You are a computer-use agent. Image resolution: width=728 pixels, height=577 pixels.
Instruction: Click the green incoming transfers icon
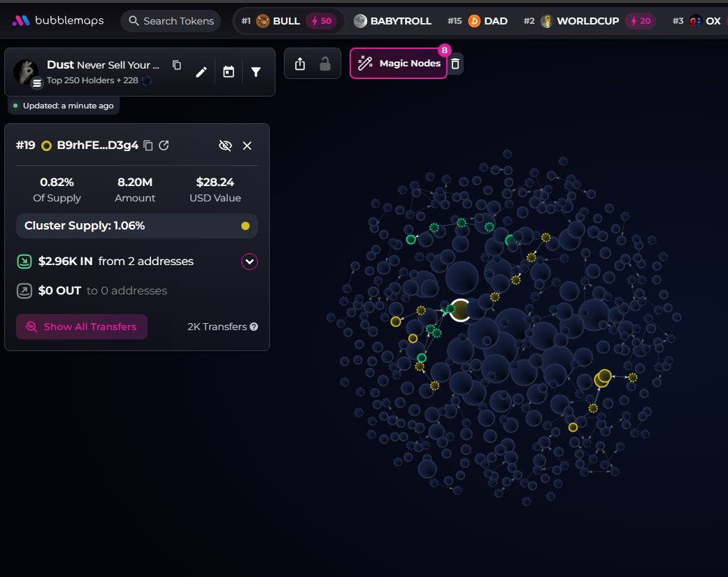click(24, 262)
